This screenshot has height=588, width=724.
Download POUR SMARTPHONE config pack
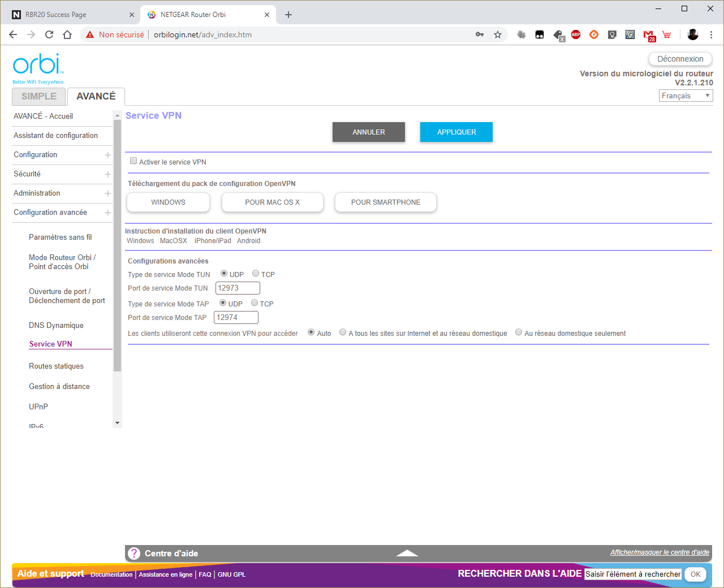click(386, 202)
